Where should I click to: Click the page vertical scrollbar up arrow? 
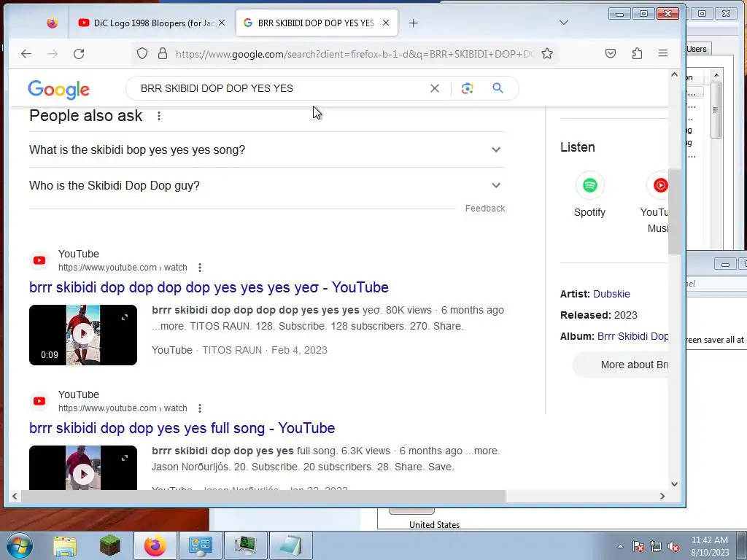[x=674, y=74]
